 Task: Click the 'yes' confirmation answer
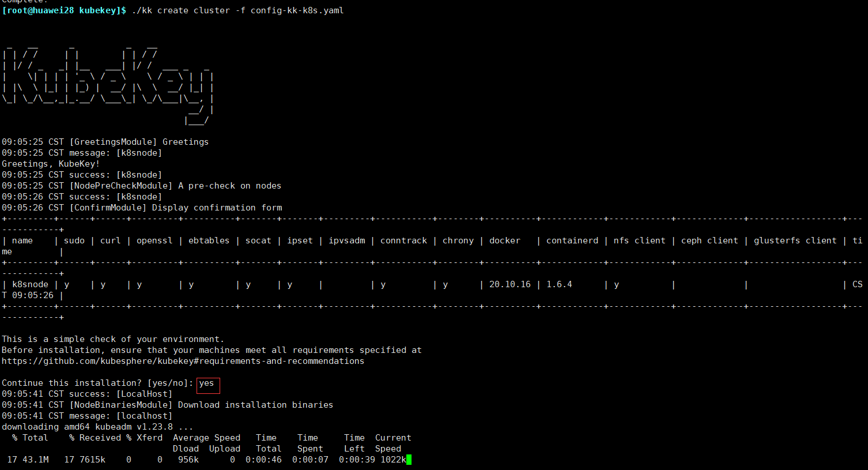tap(206, 383)
